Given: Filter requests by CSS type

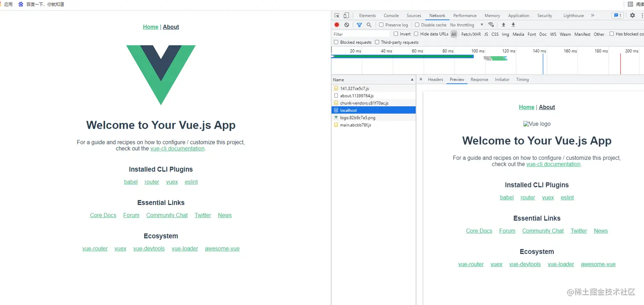Looking at the screenshot, I should (494, 34).
